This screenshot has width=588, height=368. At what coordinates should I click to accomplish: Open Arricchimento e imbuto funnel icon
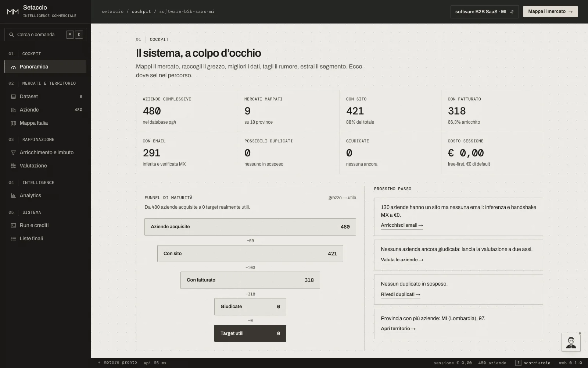13,152
